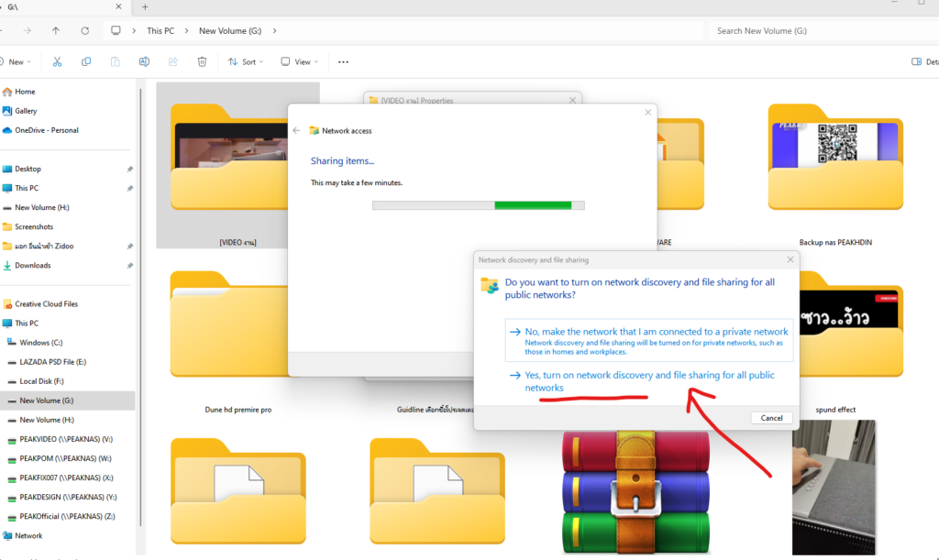Image resolution: width=939 pixels, height=560 pixels.
Task: Toggle the pin icon beside Downloads
Action: [x=129, y=266]
